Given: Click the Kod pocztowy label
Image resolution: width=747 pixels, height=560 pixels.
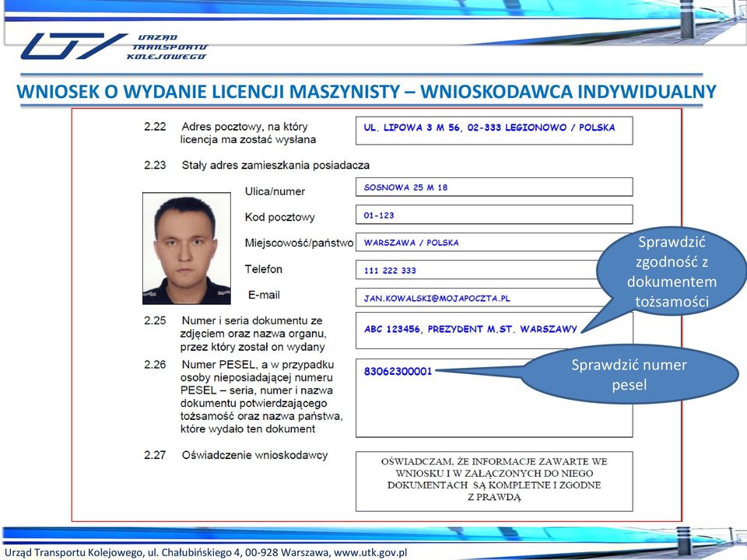Looking at the screenshot, I should (x=279, y=217).
